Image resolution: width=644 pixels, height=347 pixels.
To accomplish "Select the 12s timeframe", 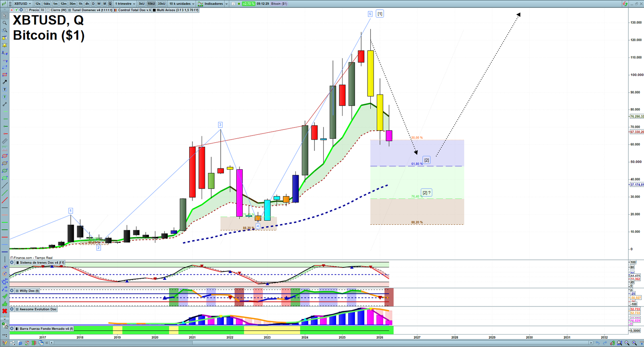I will point(38,4).
